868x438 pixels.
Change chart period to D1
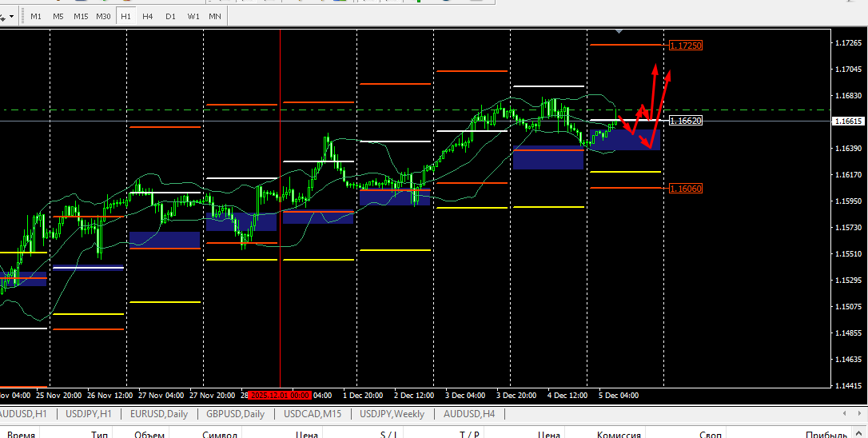click(x=170, y=16)
